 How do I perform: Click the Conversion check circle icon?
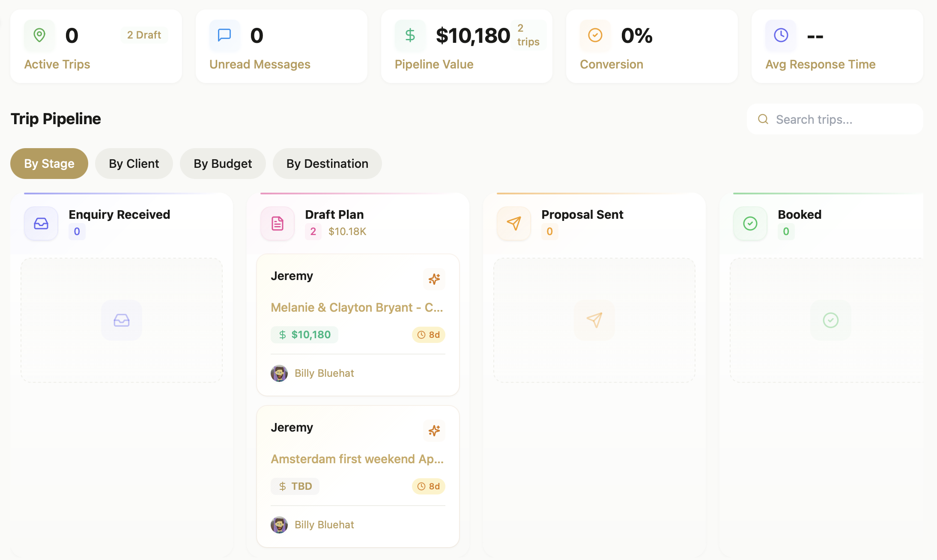(595, 36)
